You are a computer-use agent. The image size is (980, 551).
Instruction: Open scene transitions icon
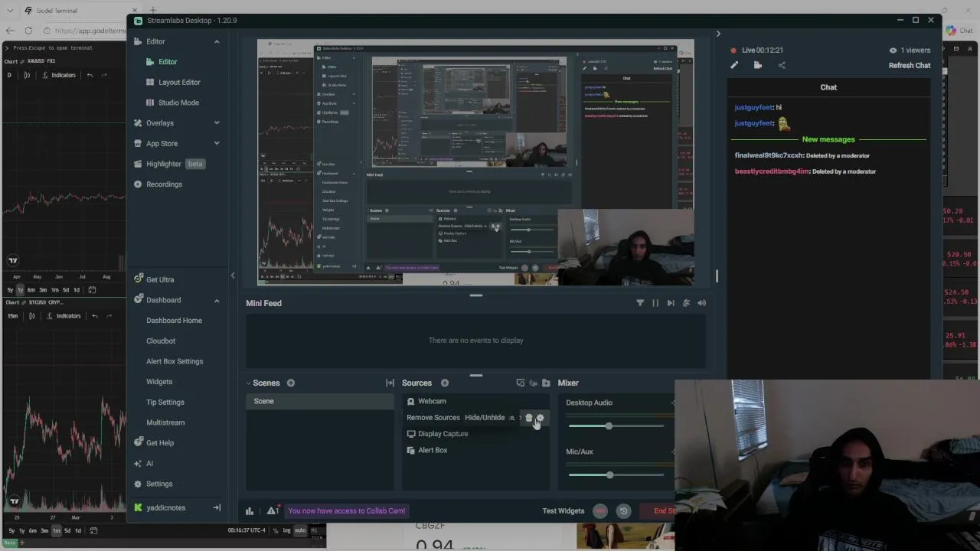click(x=390, y=383)
